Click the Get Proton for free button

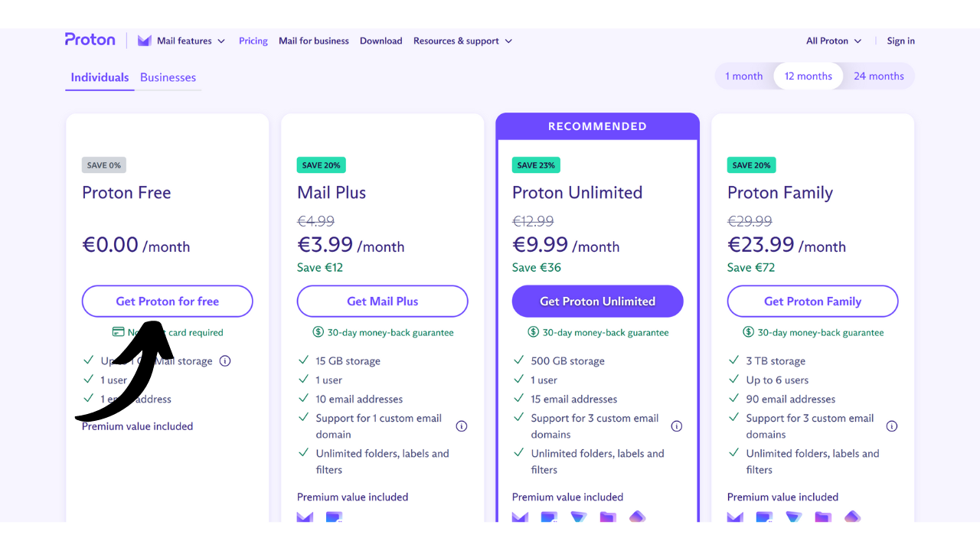click(x=167, y=302)
